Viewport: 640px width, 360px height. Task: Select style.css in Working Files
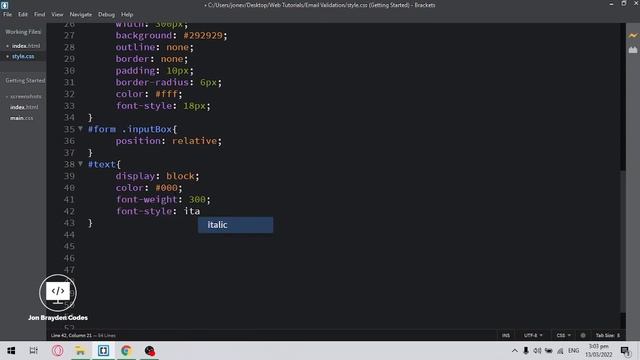(23, 56)
